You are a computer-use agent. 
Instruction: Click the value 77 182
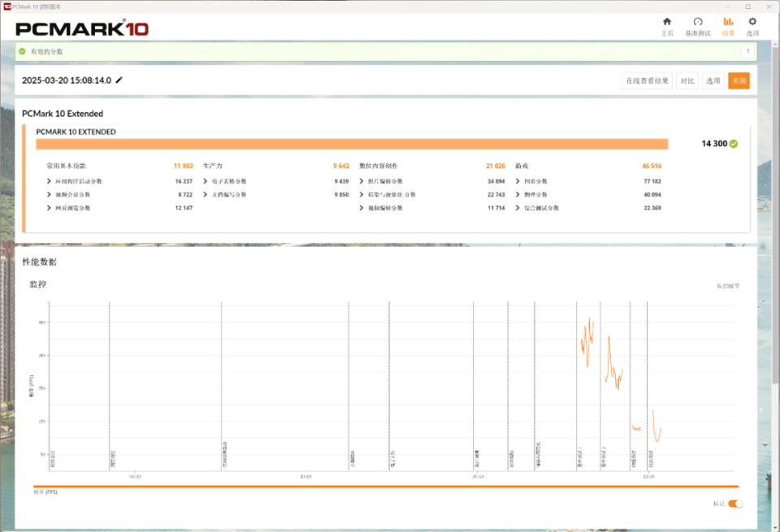coord(652,181)
